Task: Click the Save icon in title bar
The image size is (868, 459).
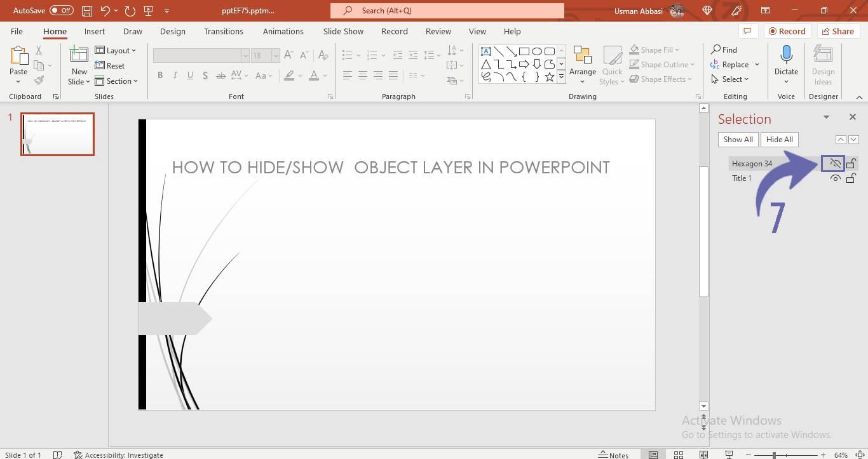Action: point(87,11)
